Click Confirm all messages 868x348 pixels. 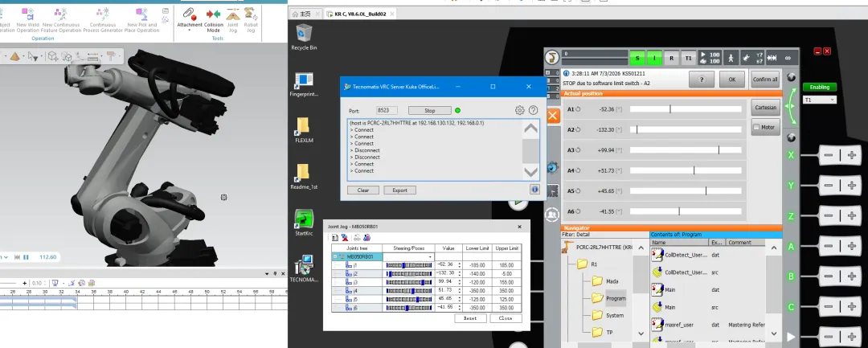pos(764,79)
